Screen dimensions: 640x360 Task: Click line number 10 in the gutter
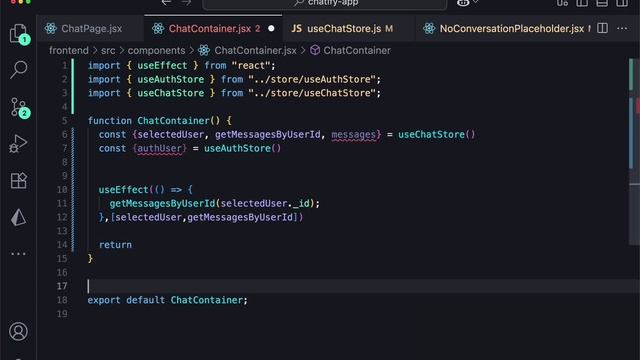pyautogui.click(x=62, y=190)
